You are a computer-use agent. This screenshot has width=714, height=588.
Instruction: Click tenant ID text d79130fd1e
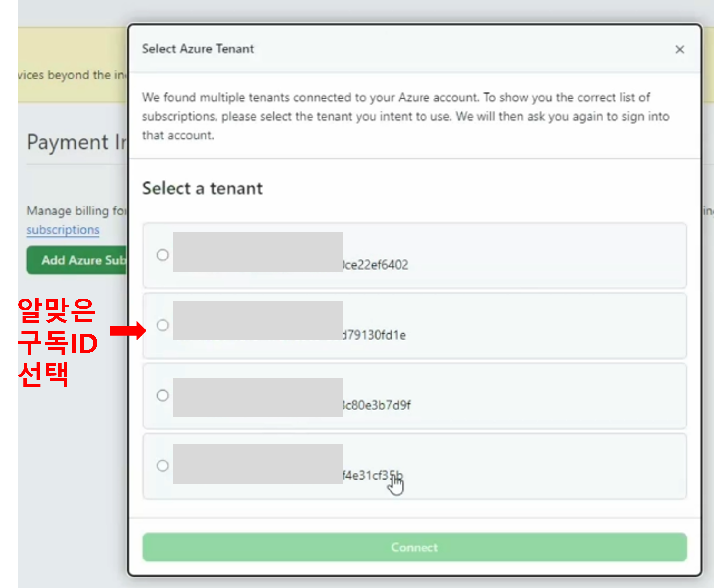coord(374,335)
